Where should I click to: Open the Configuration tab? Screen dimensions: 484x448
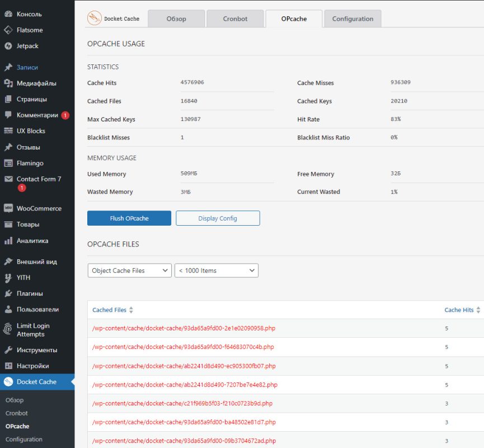click(353, 18)
